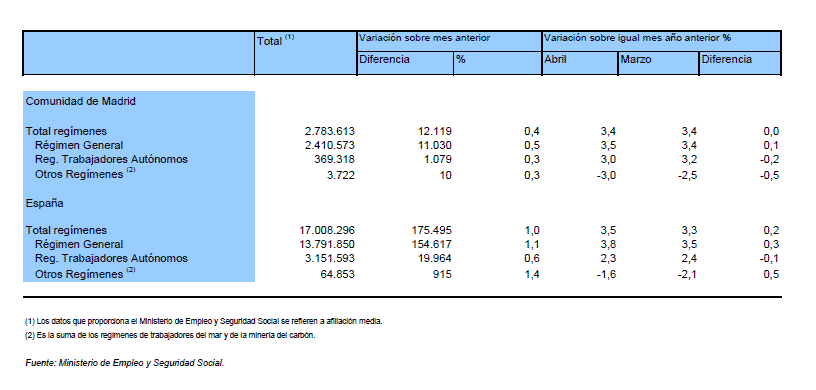Select the 'Variación sobre mes anterior' header
The width and height of the screenshot is (816, 390).
pos(424,39)
